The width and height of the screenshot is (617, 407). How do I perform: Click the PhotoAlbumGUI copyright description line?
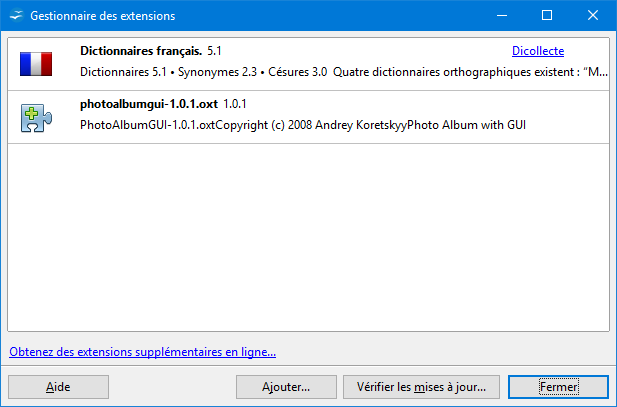303,125
